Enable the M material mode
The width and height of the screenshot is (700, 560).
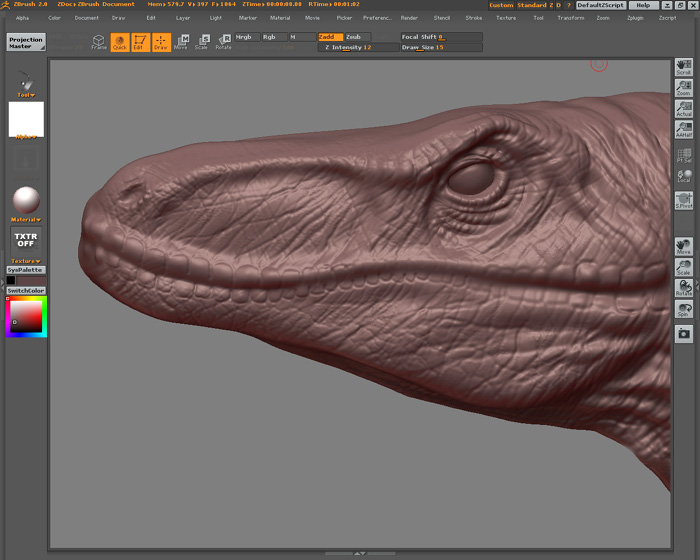(302, 37)
